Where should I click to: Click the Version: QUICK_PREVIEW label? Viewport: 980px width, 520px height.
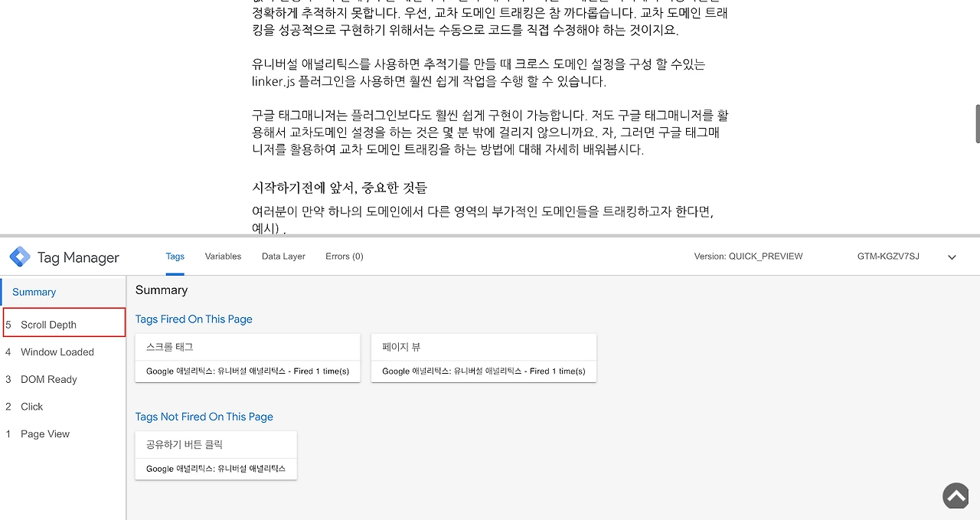748,257
